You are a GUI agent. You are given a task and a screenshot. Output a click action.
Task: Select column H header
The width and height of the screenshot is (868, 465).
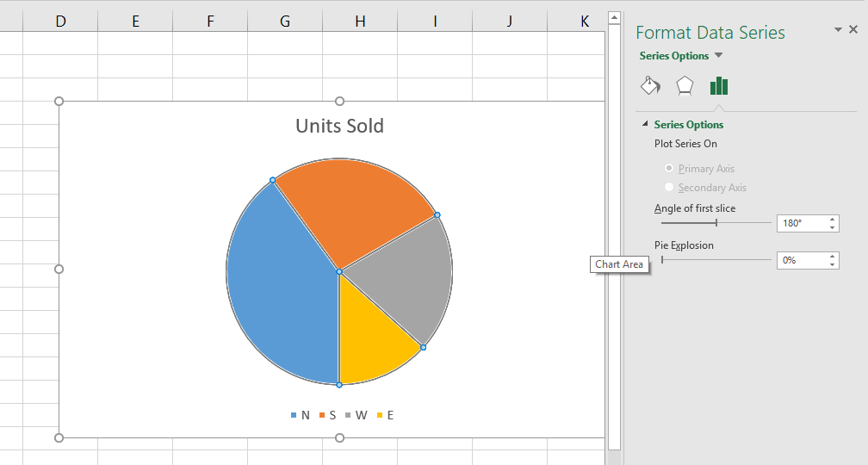pyautogui.click(x=360, y=22)
